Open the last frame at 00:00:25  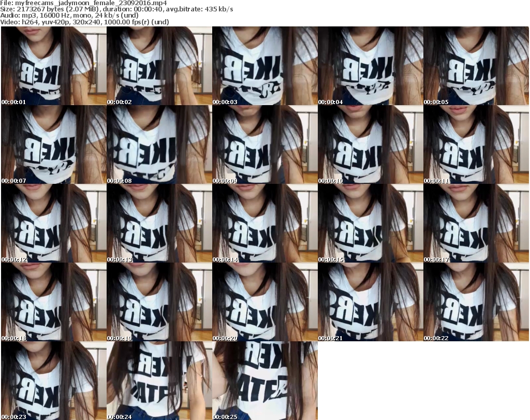(264, 381)
